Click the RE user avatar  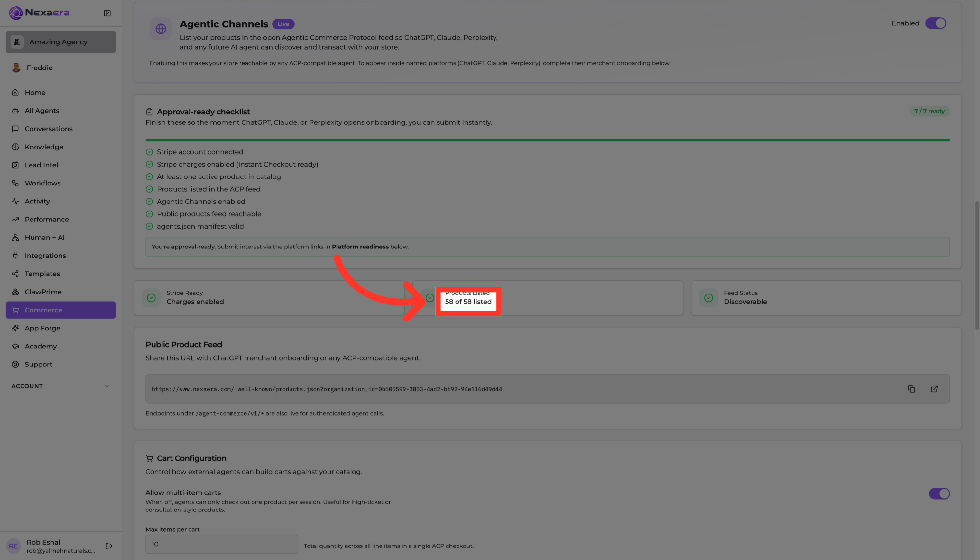point(14,546)
